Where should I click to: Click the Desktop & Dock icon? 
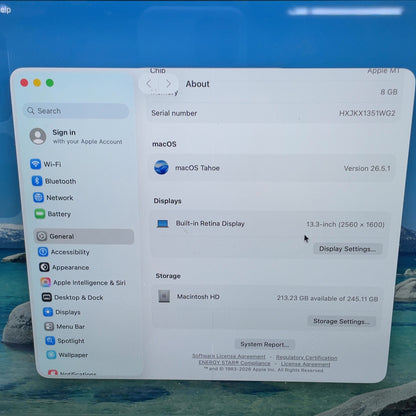pyautogui.click(x=47, y=297)
